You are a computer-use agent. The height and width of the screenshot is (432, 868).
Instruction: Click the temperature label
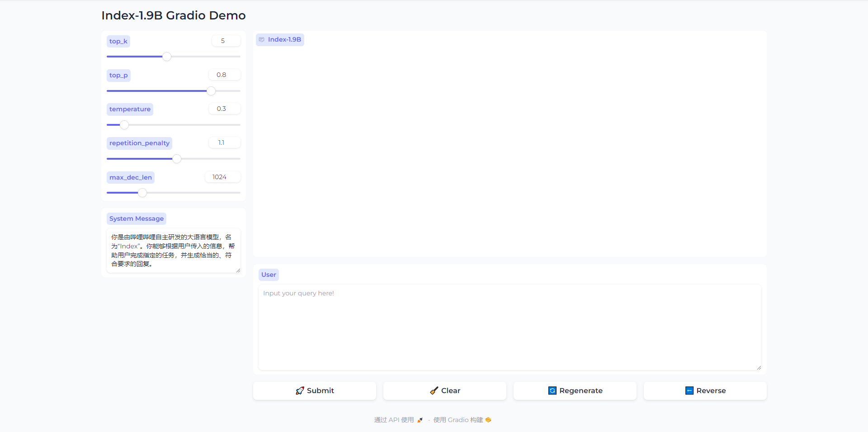pyautogui.click(x=130, y=109)
